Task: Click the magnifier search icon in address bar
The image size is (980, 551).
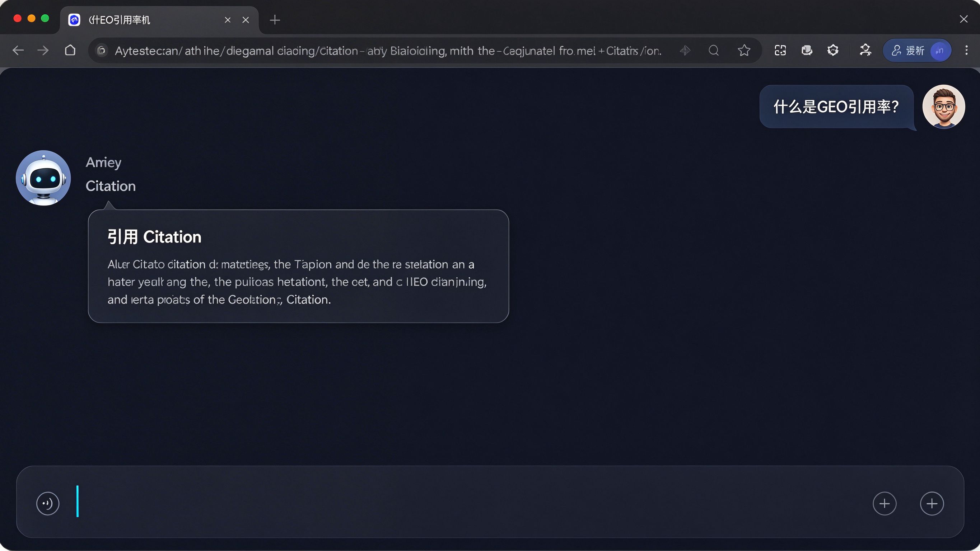Action: pyautogui.click(x=714, y=50)
